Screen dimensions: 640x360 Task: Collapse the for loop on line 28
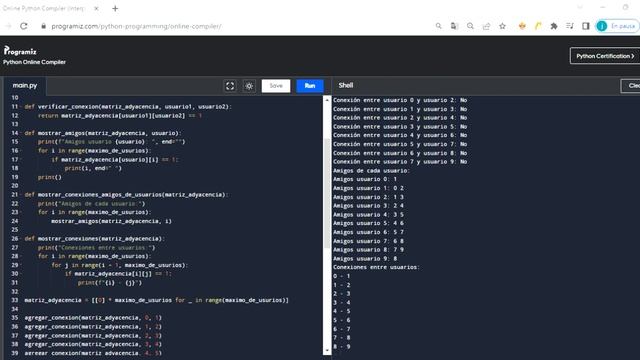pos(21,256)
